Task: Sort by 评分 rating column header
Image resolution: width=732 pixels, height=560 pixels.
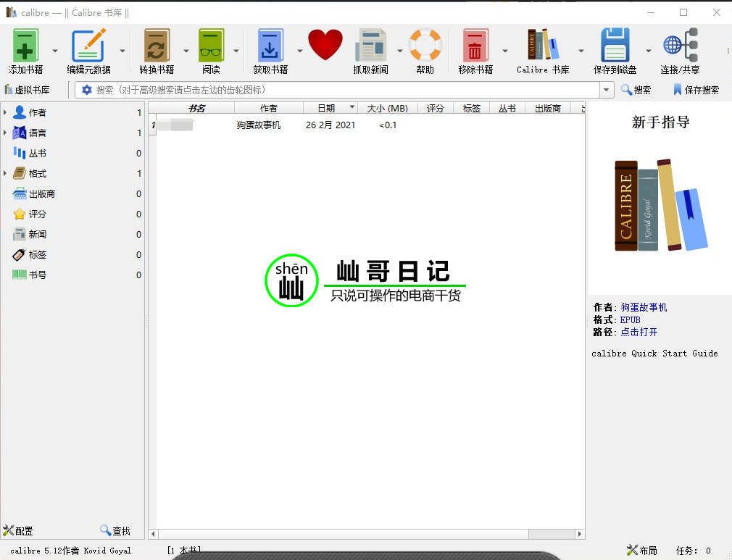Action: tap(435, 108)
